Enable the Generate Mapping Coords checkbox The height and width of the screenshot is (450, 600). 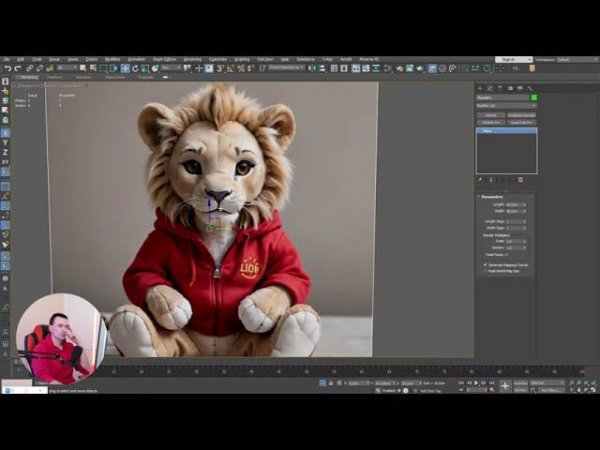pyautogui.click(x=485, y=265)
